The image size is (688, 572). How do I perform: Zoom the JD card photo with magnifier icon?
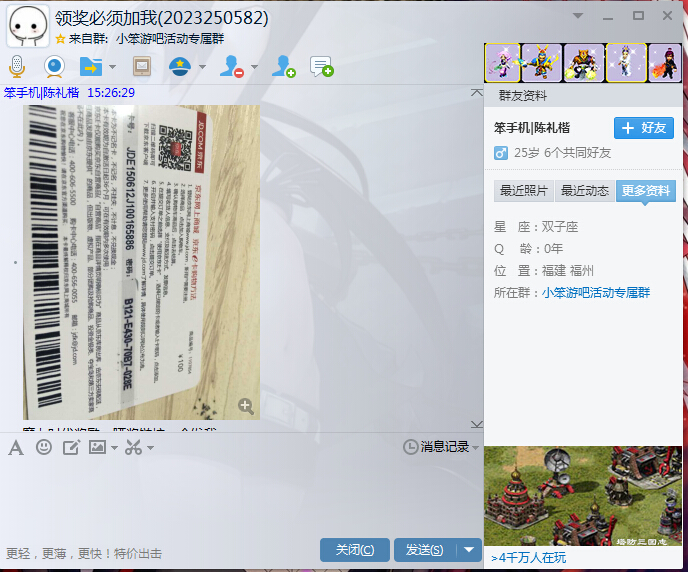pyautogui.click(x=246, y=406)
